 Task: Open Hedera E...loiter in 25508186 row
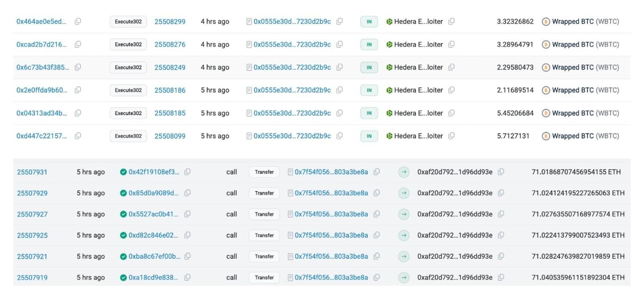(419, 90)
